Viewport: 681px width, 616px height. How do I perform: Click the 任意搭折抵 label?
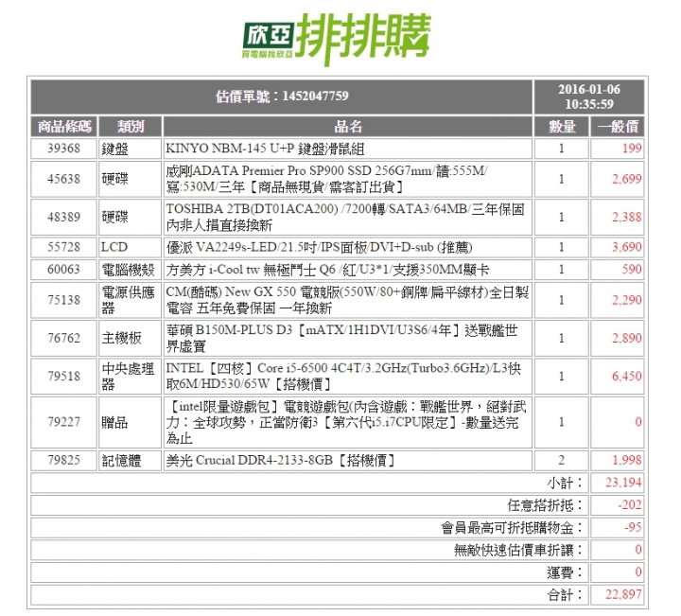pyautogui.click(x=546, y=505)
